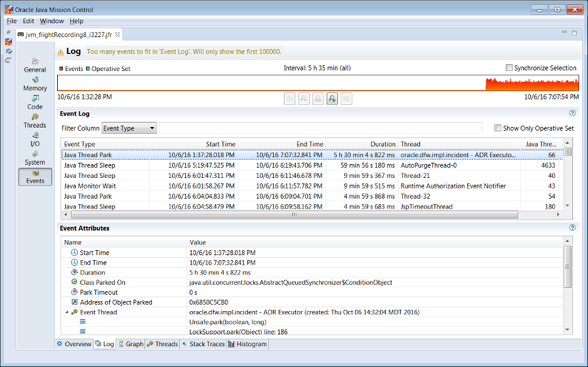The image size is (588, 367).
Task: Sort by Event Type column header
Action: pos(106,144)
